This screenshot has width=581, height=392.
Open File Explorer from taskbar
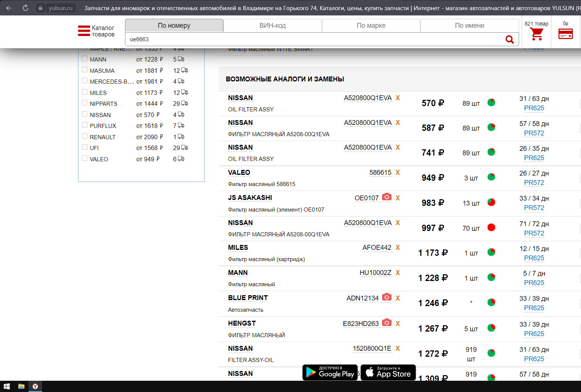pyautogui.click(x=21, y=386)
